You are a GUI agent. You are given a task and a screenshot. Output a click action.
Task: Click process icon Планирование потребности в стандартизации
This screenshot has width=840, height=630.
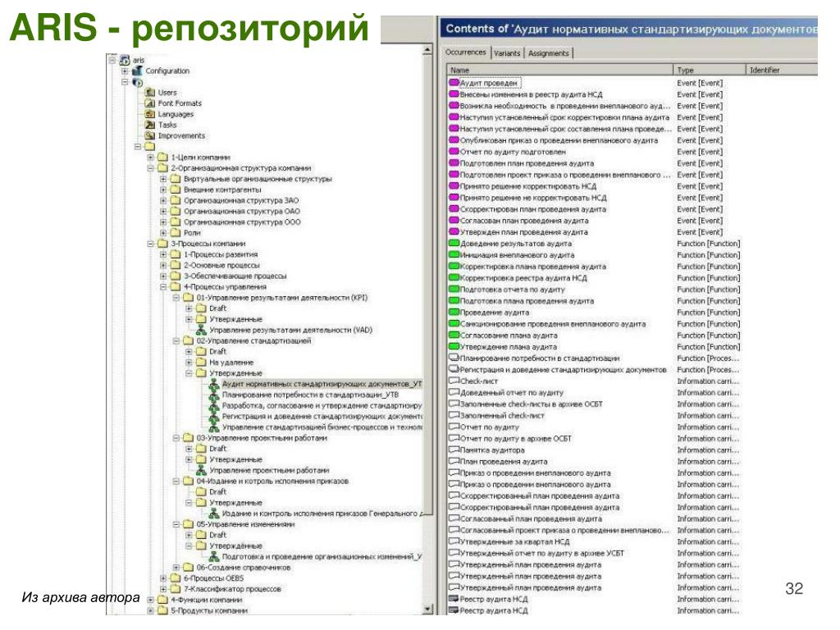[454, 358]
